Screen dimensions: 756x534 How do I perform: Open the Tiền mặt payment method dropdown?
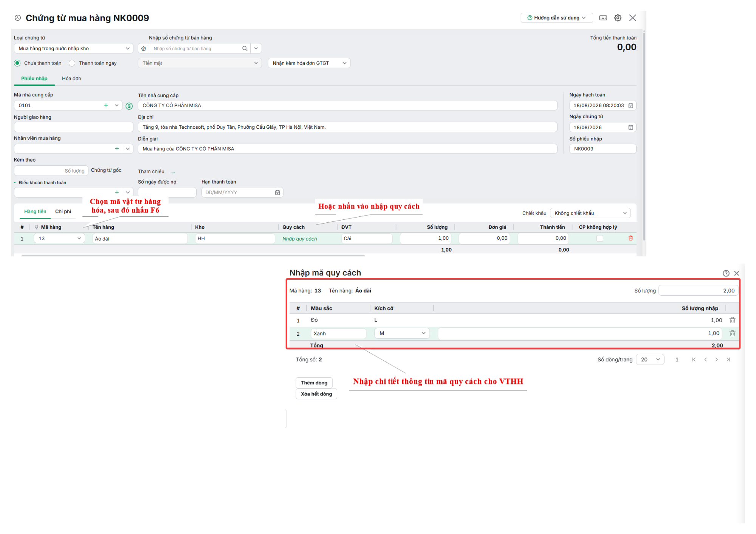pyautogui.click(x=199, y=63)
